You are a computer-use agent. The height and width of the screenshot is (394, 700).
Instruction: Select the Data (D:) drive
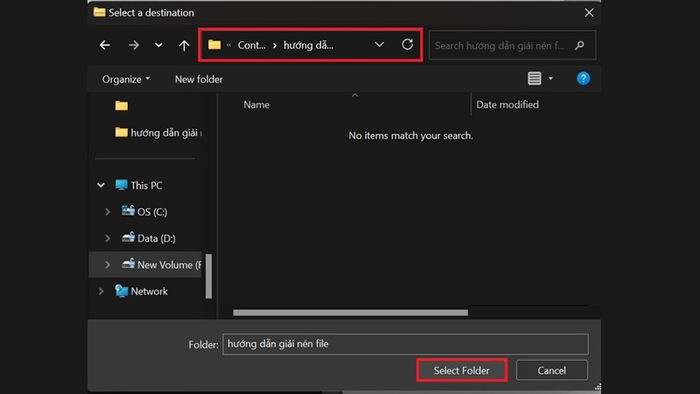pyautogui.click(x=149, y=238)
